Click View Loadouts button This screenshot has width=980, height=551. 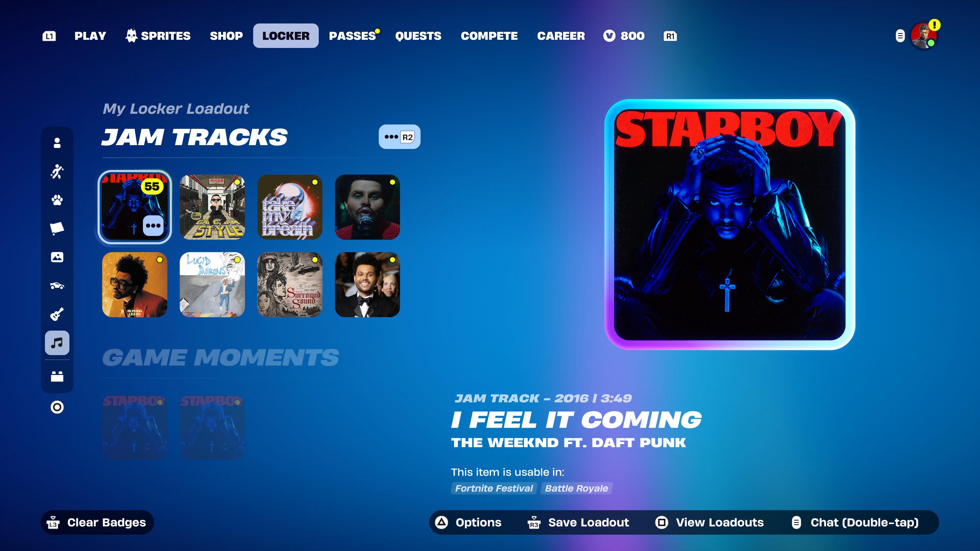709,522
